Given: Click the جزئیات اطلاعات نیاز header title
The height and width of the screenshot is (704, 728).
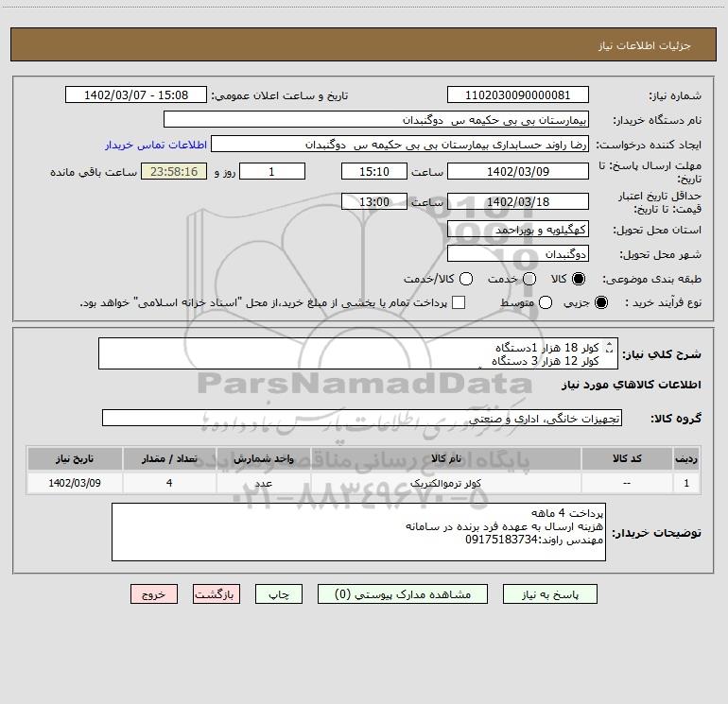Looking at the screenshot, I should [x=645, y=45].
